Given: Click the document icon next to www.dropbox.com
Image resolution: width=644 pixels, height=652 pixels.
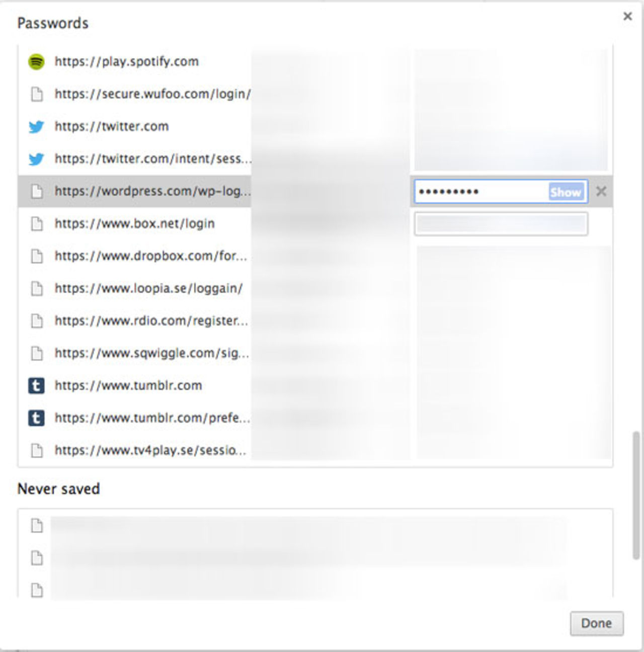Looking at the screenshot, I should click(36, 256).
